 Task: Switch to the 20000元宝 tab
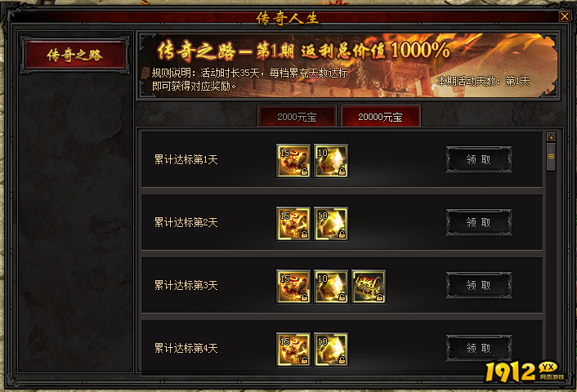(381, 117)
